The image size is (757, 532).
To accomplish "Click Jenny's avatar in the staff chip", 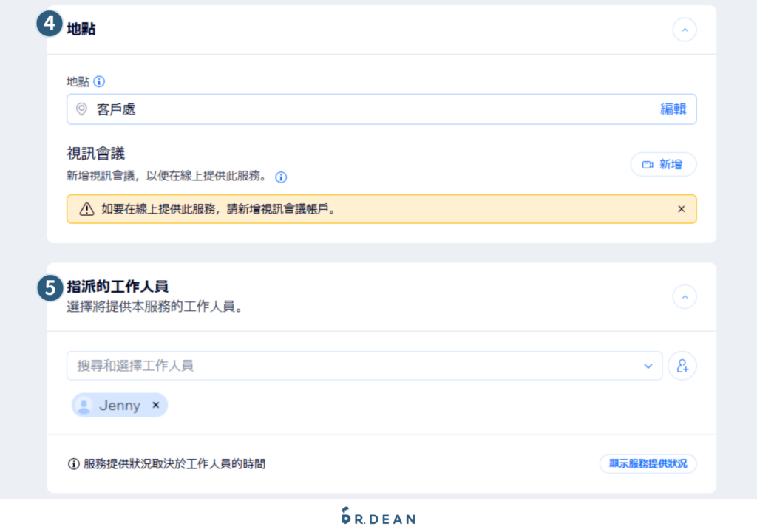I will click(84, 405).
